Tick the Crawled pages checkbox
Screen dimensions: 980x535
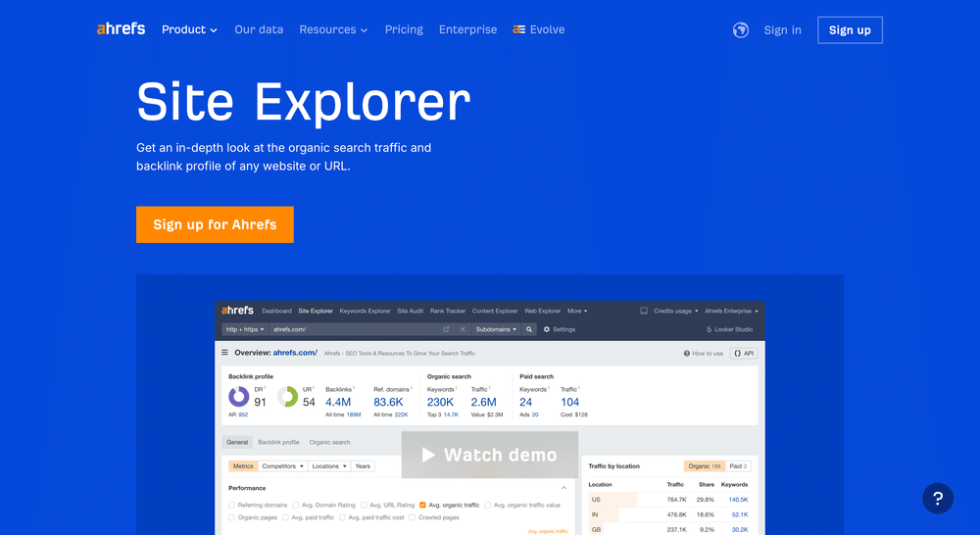(x=413, y=517)
